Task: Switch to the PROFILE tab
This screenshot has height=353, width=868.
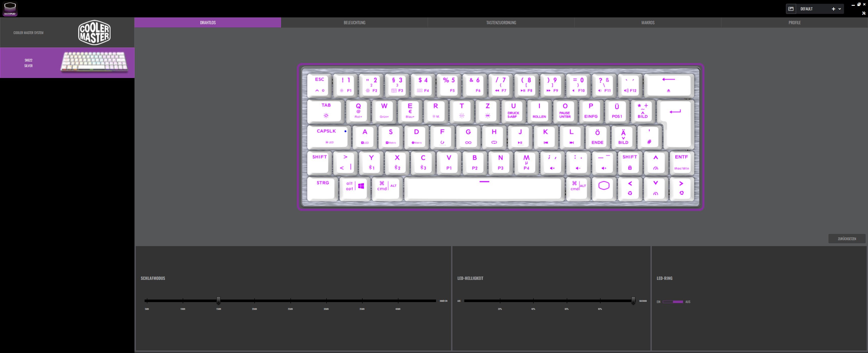Action: [x=795, y=23]
